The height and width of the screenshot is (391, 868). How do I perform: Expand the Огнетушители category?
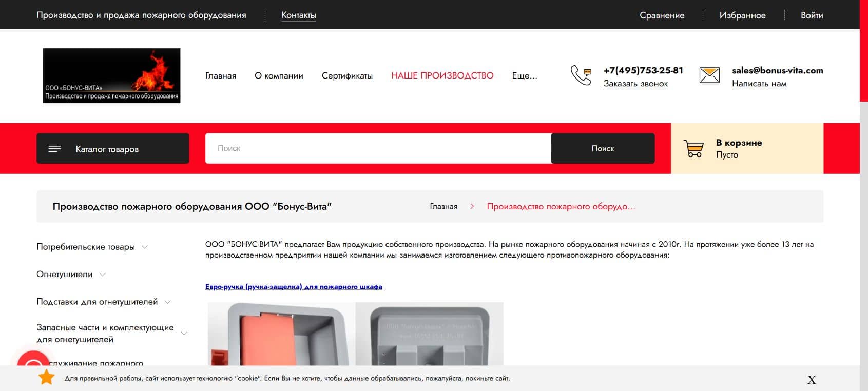pyautogui.click(x=102, y=275)
